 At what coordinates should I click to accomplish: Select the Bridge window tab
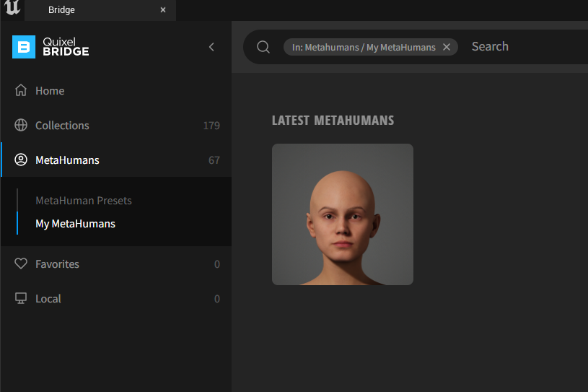pos(87,10)
